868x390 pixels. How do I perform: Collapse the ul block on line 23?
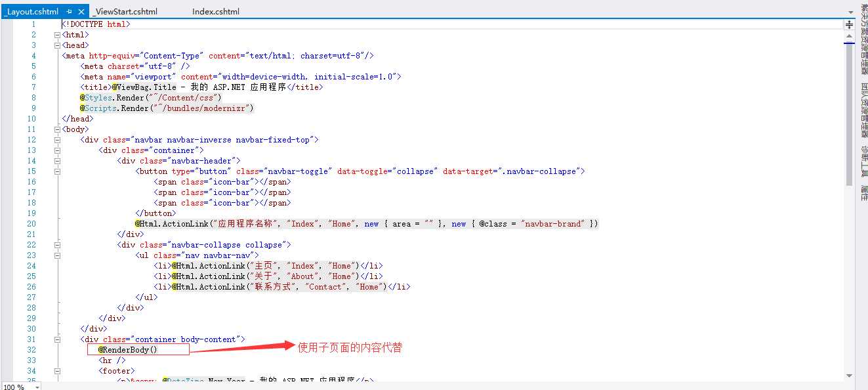tap(57, 255)
